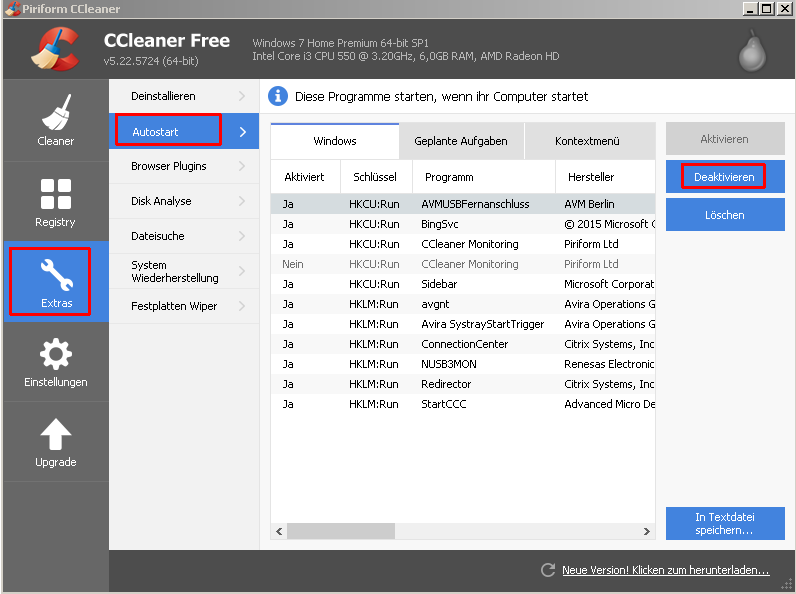
Task: Click the blue info icon
Action: (x=278, y=96)
